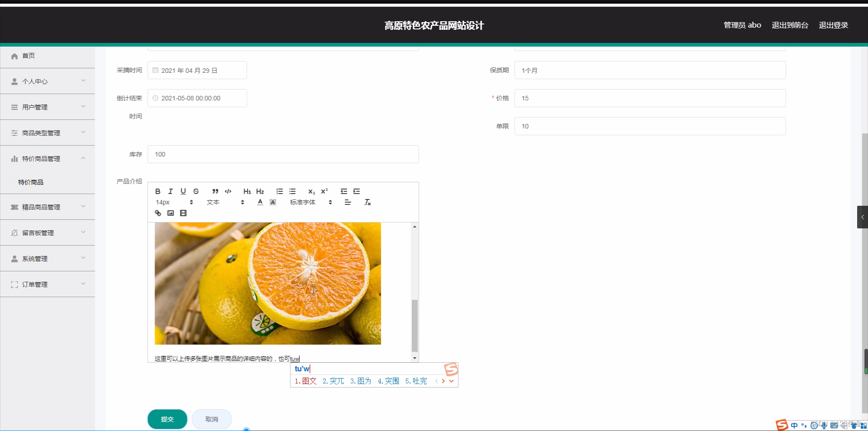Image resolution: width=868 pixels, height=431 pixels.
Task: Insert a hyperlink using the link icon
Action: (x=158, y=213)
